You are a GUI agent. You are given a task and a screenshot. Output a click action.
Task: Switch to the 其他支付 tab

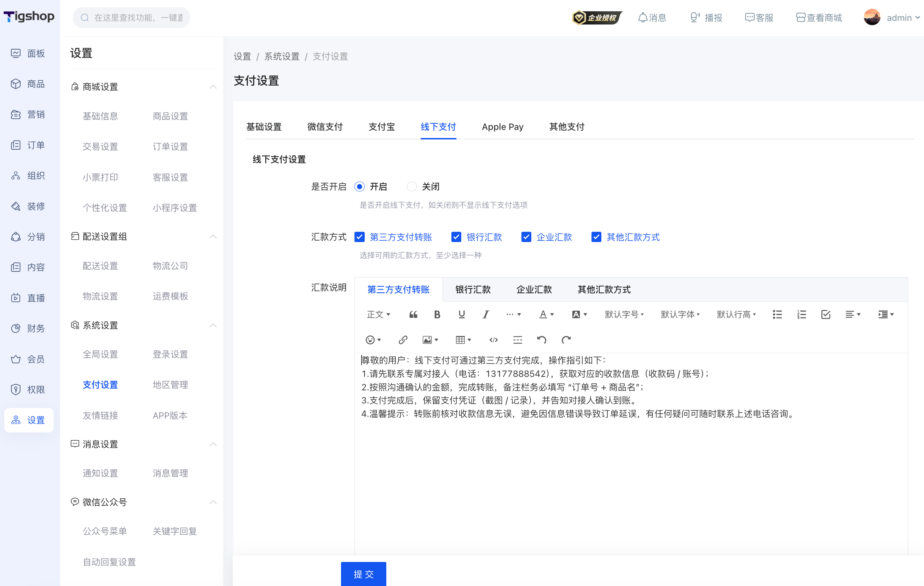(x=566, y=127)
